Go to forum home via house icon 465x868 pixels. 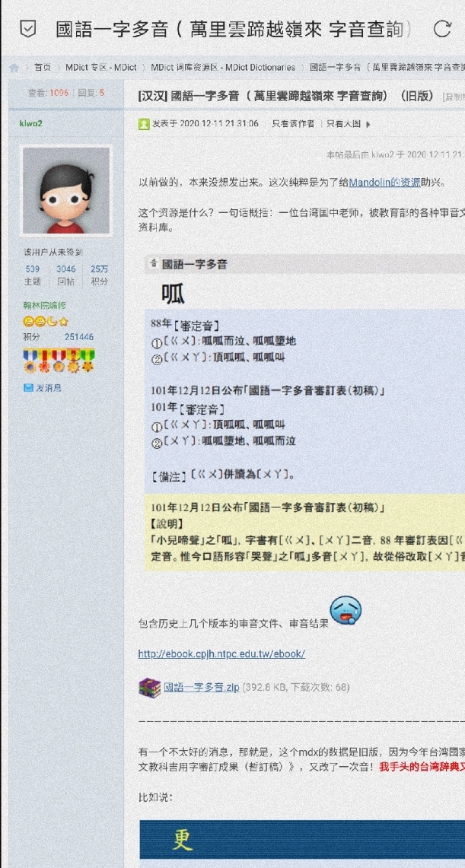point(14,68)
